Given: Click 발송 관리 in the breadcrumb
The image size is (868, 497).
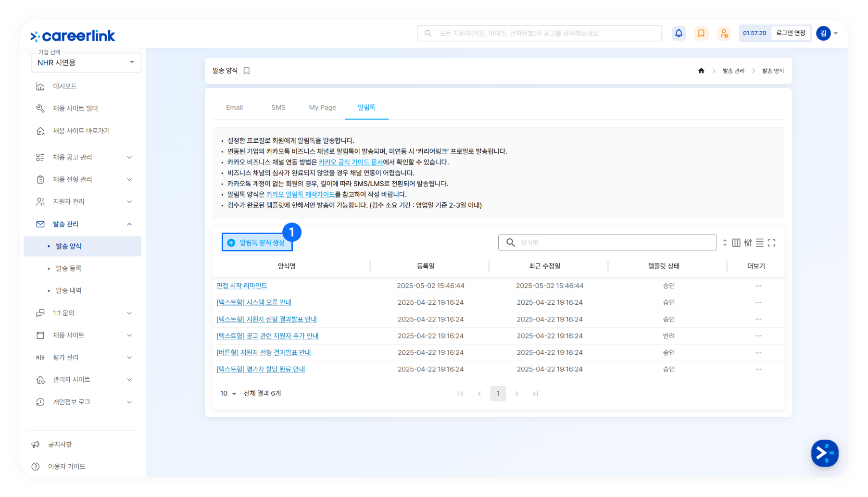Looking at the screenshot, I should pos(733,71).
